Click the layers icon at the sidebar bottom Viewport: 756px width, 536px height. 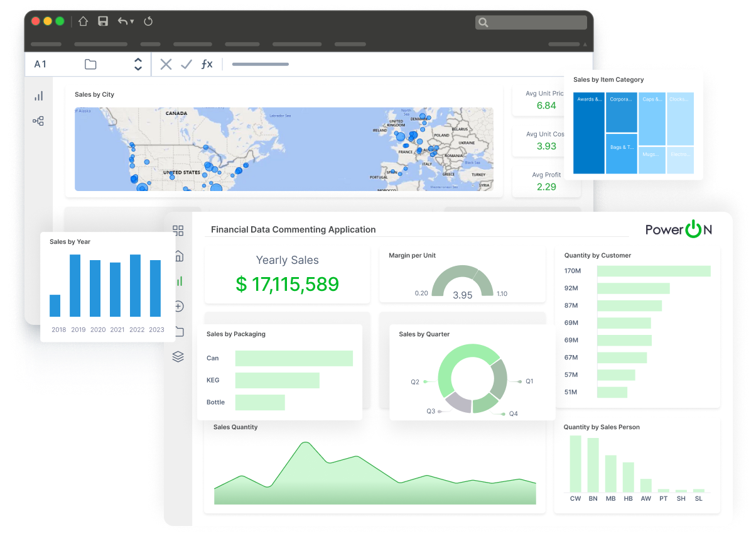point(178,356)
